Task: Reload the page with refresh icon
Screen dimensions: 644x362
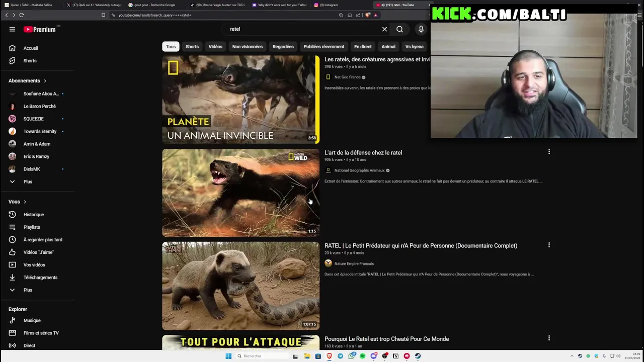Action: [x=22, y=15]
